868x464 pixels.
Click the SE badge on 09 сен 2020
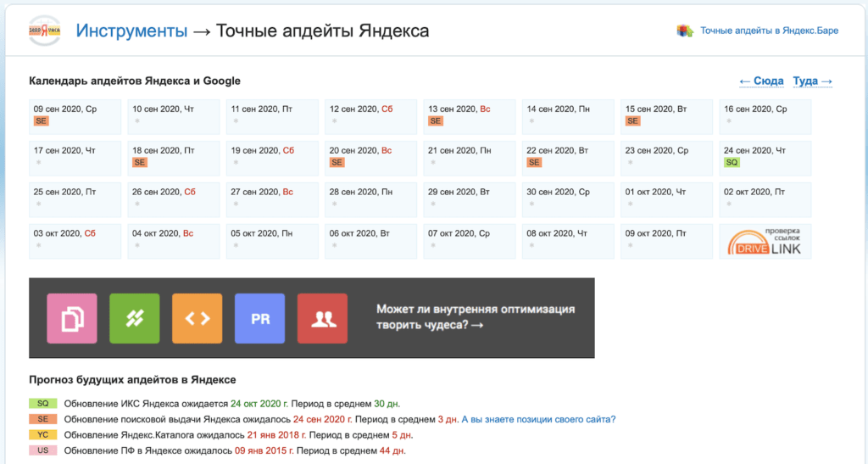pyautogui.click(x=41, y=120)
